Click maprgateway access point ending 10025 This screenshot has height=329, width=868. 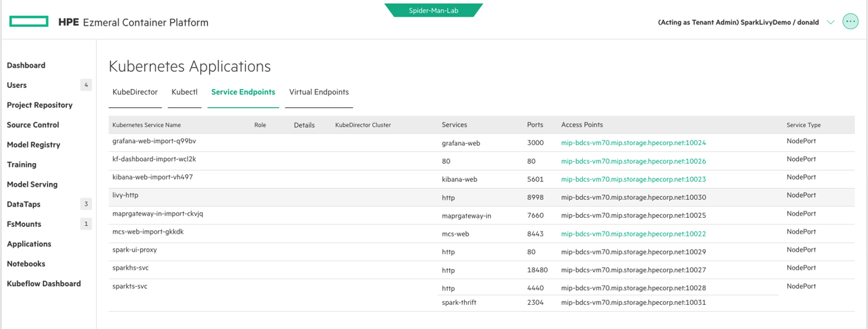(x=633, y=216)
